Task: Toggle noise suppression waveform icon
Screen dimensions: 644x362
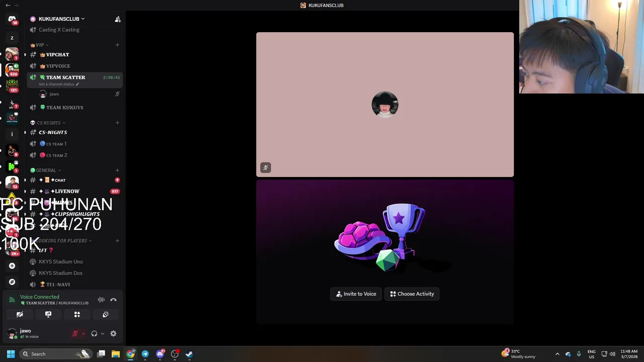Action: click(101, 300)
